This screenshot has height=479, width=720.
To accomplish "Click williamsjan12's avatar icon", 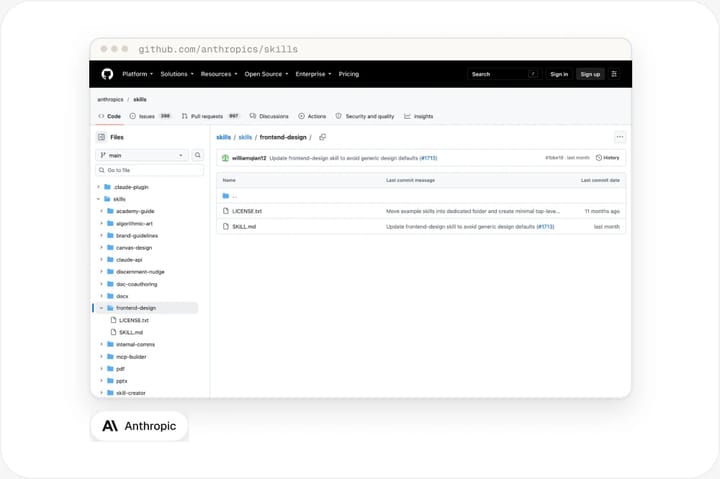I will (x=225, y=158).
